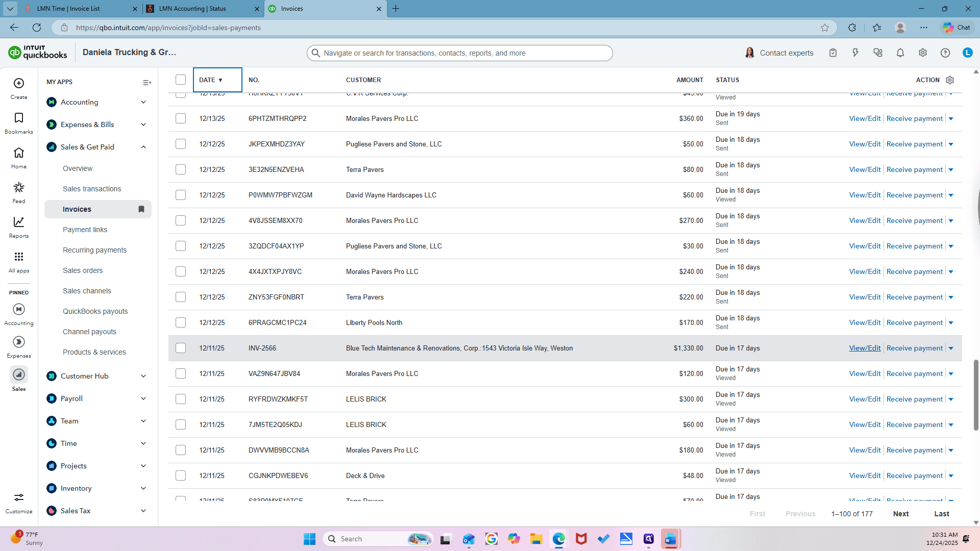The width and height of the screenshot is (980, 551).
Task: Open user profile avatar L
Action: click(x=968, y=53)
